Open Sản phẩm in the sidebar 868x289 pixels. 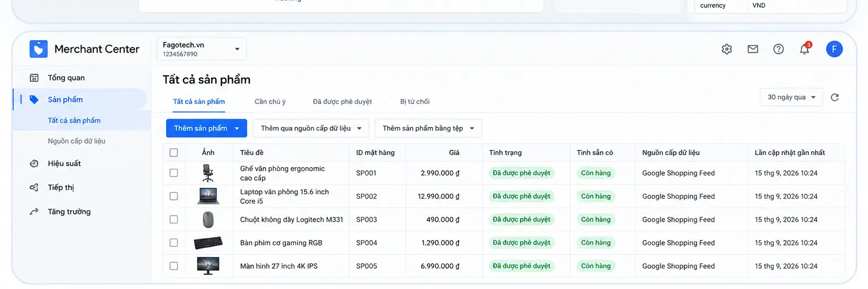tap(79, 99)
